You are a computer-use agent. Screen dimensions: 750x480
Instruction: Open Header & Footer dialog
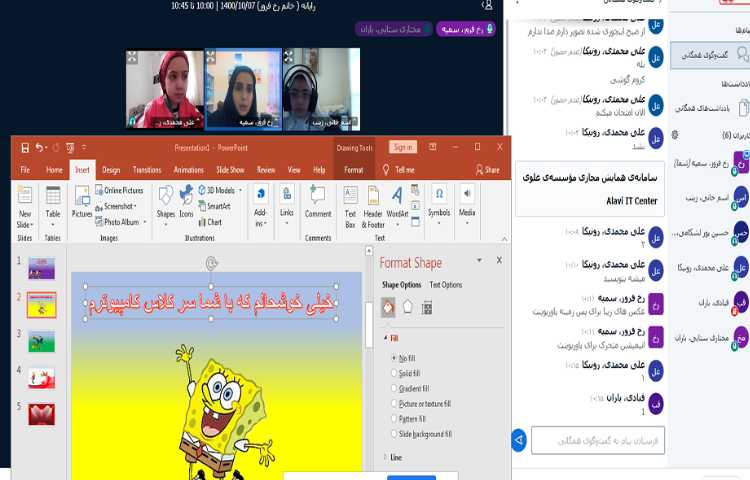[x=373, y=207]
